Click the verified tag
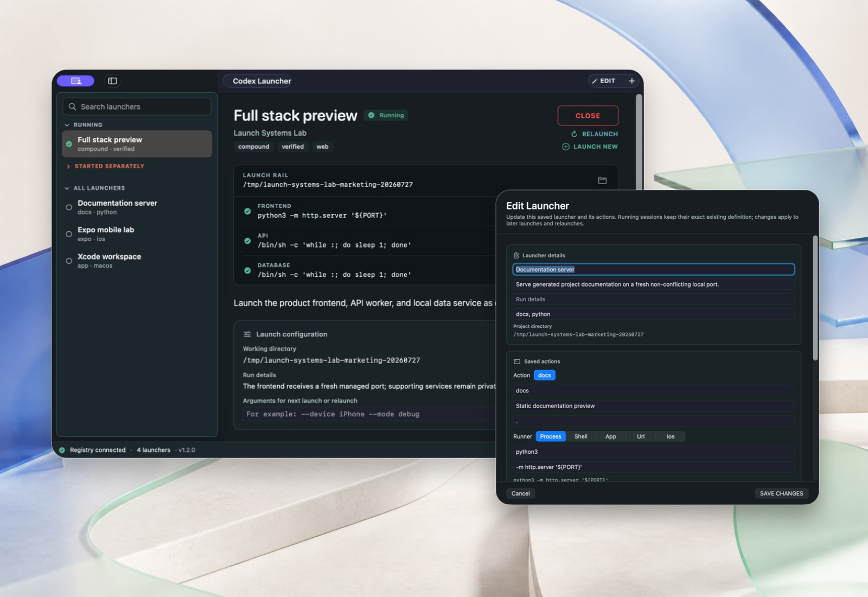Screen dimensions: 868x597 pyautogui.click(x=293, y=147)
